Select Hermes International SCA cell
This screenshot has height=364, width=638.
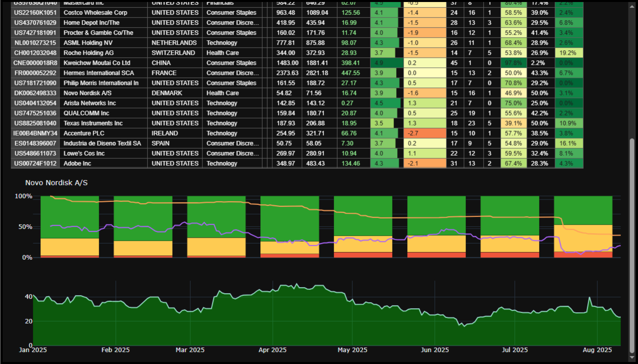[103, 73]
